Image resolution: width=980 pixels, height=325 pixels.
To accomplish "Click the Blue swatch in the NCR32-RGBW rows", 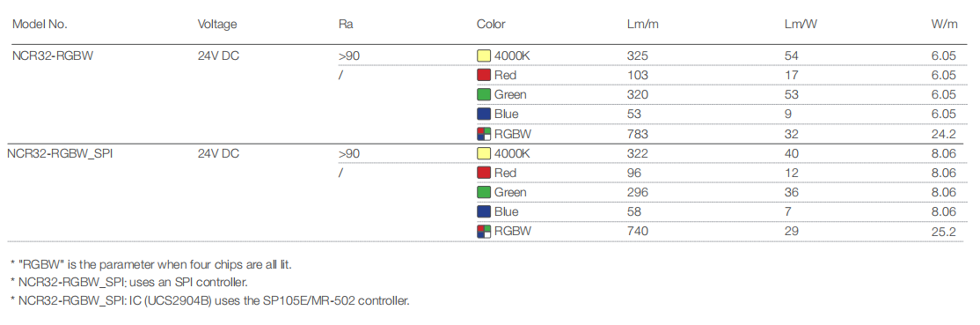I will coord(484,114).
